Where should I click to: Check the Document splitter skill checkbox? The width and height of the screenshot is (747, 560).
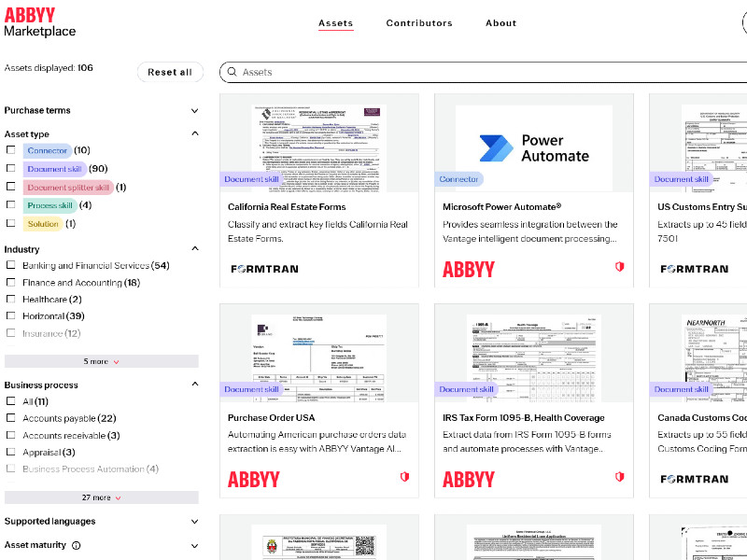(x=11, y=186)
